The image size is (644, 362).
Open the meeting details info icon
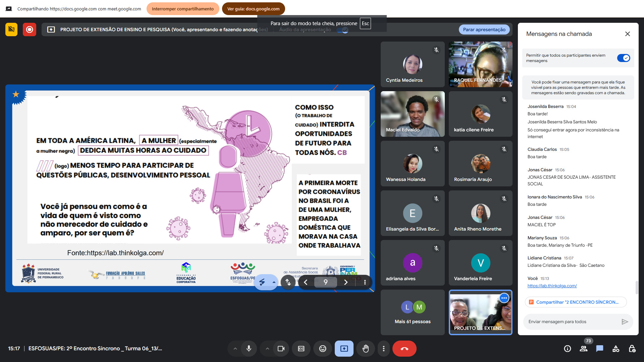point(567,349)
